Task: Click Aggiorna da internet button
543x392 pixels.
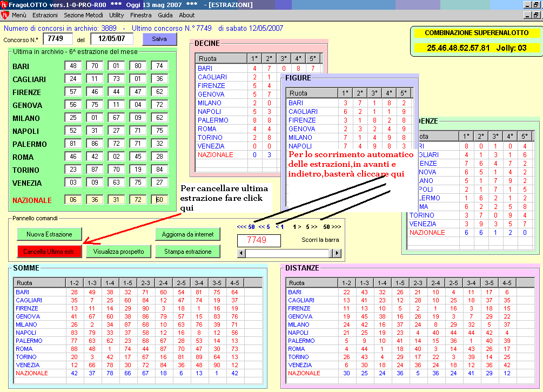Action: (188, 234)
